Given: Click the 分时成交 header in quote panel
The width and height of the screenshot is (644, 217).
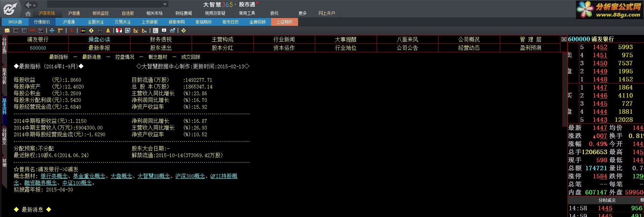Looking at the screenshot, I should click(607, 200).
